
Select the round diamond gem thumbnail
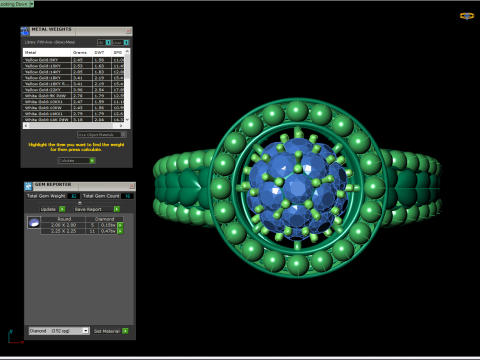coord(34,222)
